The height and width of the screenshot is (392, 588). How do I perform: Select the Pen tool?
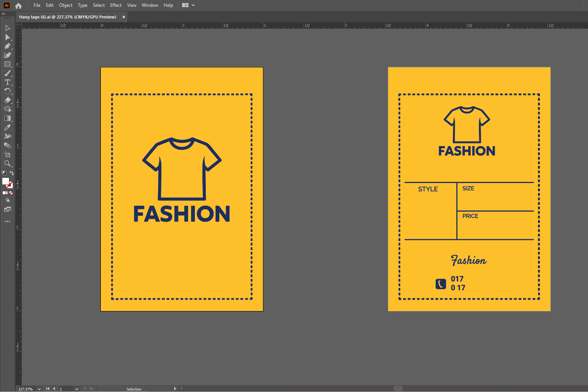pyautogui.click(x=7, y=46)
